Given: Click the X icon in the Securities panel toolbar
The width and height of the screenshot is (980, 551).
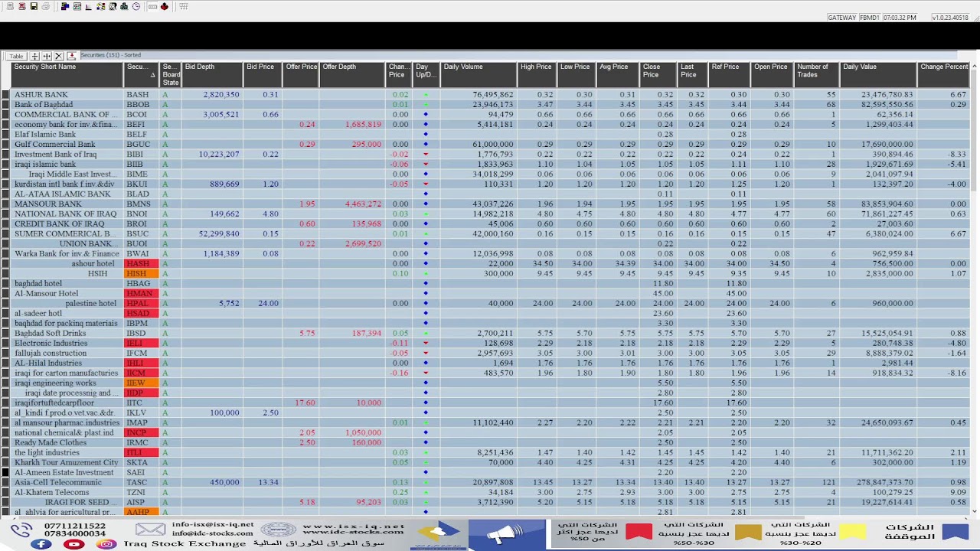Looking at the screenshot, I should [x=59, y=56].
